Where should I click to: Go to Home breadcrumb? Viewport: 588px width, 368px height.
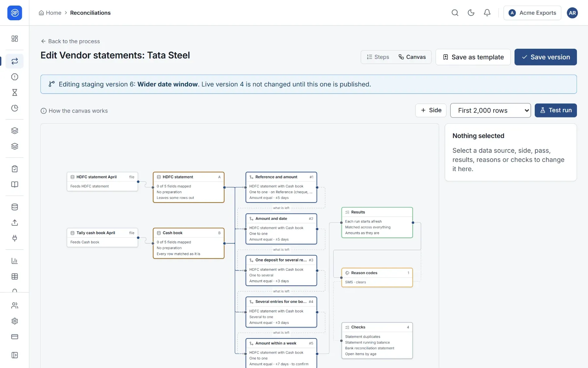tap(50, 13)
